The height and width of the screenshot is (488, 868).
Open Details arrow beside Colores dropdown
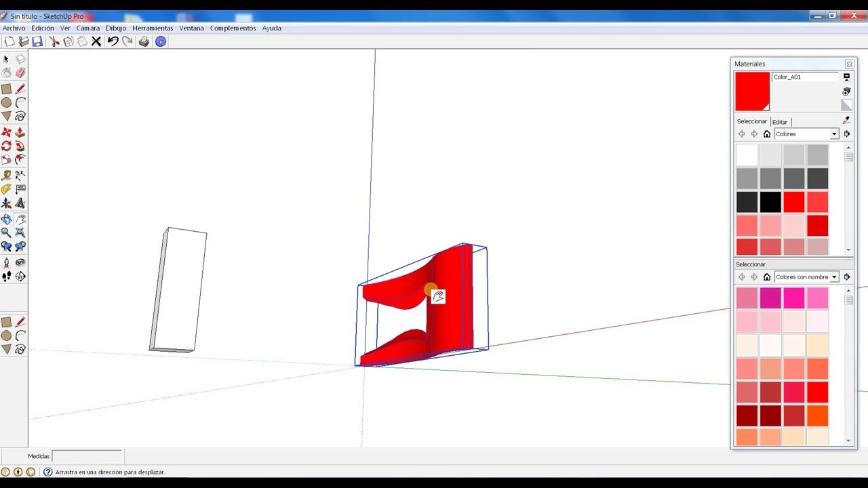coord(847,134)
